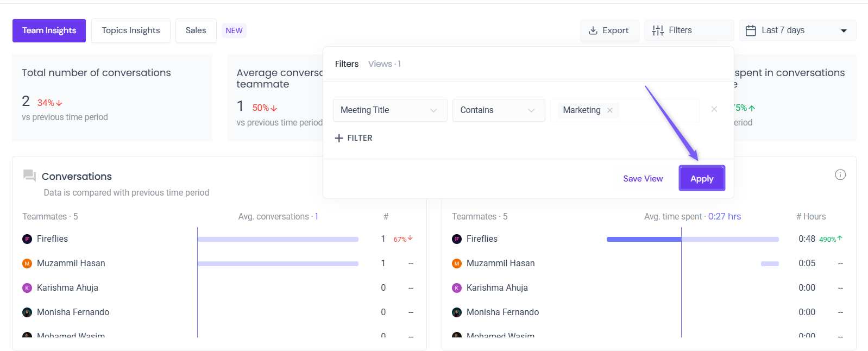
Task: Expand the Contains condition dropdown
Action: pos(498,110)
